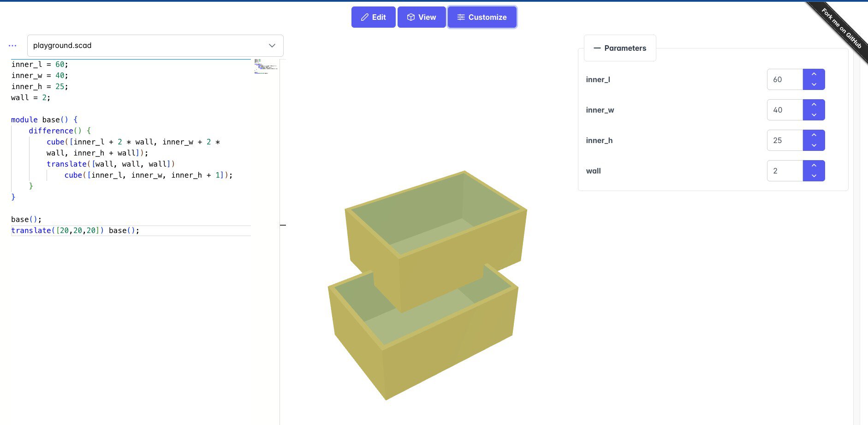Click the 'module base() {' code line
Image resolution: width=868 pixels, height=425 pixels.
(44, 120)
